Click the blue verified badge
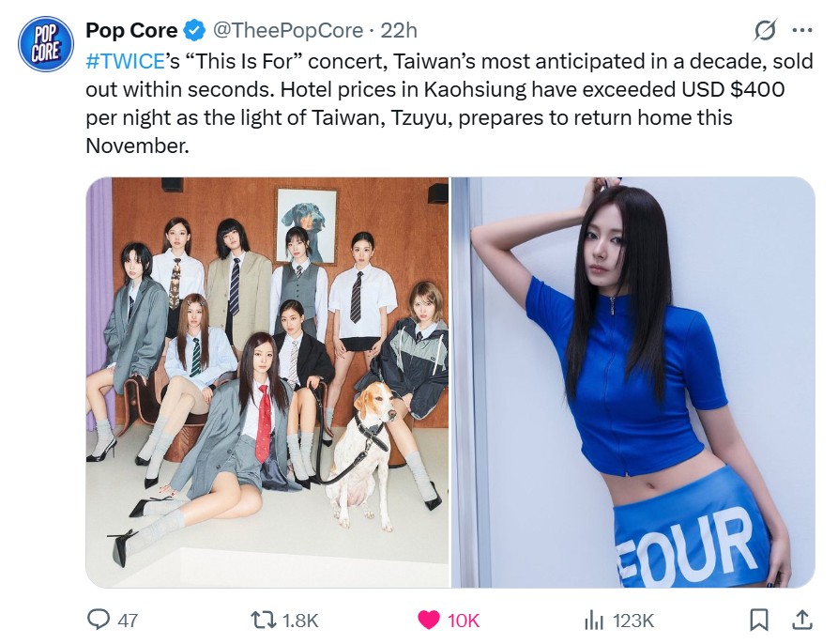Viewport: 838px width, 644px height. pyautogui.click(x=194, y=30)
